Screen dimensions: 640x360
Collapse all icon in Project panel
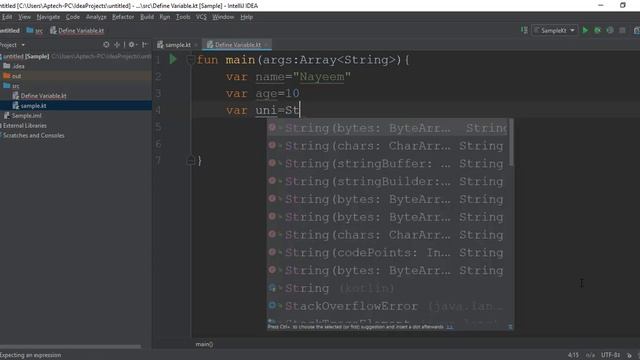point(117,44)
